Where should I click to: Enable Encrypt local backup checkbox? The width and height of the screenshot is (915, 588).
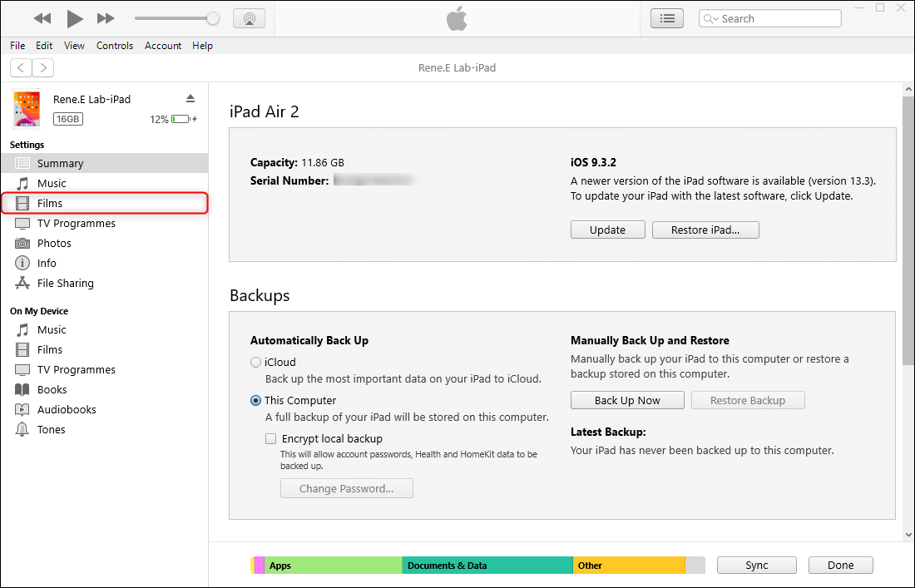pos(271,438)
